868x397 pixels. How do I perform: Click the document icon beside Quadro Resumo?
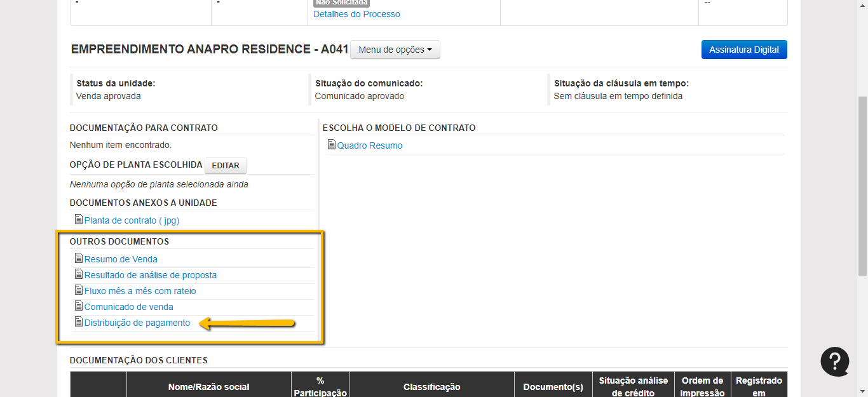coord(331,145)
